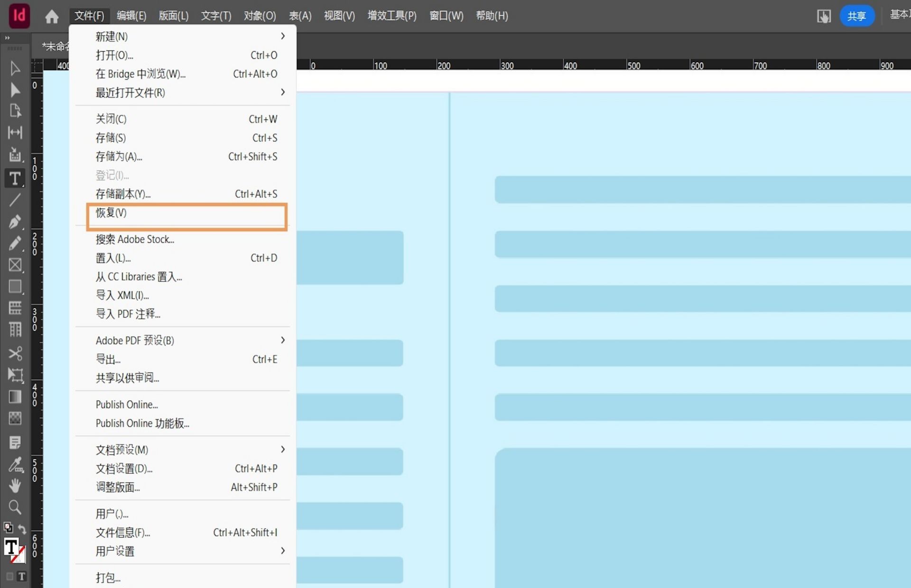The width and height of the screenshot is (911, 588).
Task: Select the Eyedropper tool
Action: coord(15,464)
